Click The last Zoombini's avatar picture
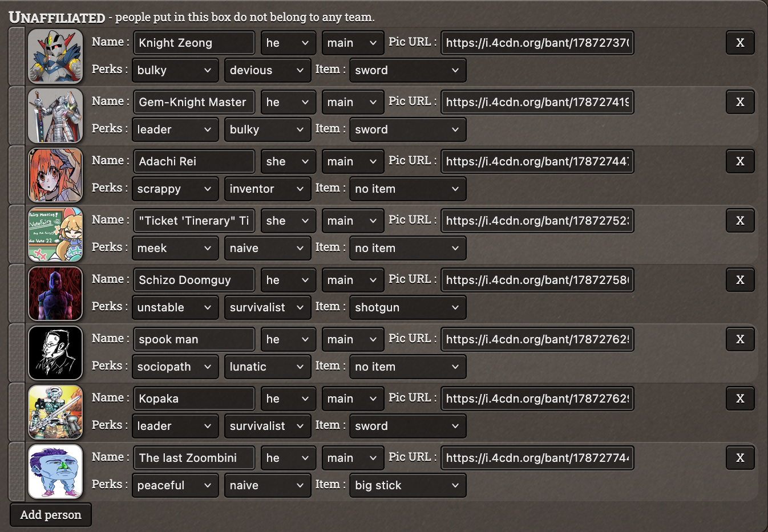The width and height of the screenshot is (768, 532). [55, 472]
